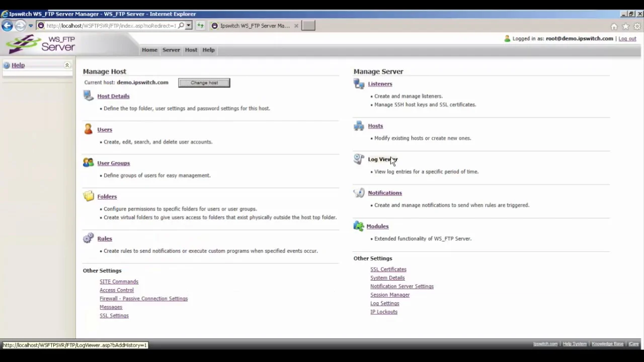The height and width of the screenshot is (362, 644).
Task: Open the SSL Settings link
Action: point(114,316)
